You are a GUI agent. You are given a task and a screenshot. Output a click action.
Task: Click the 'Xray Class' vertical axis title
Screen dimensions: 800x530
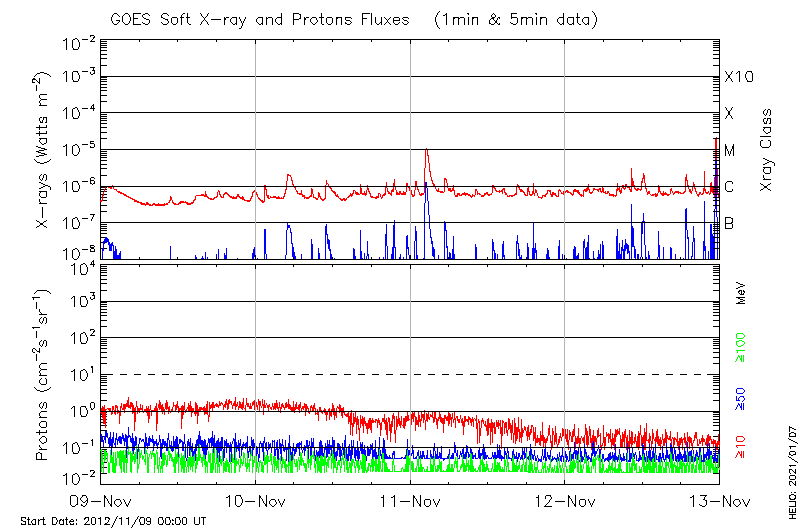point(766,150)
